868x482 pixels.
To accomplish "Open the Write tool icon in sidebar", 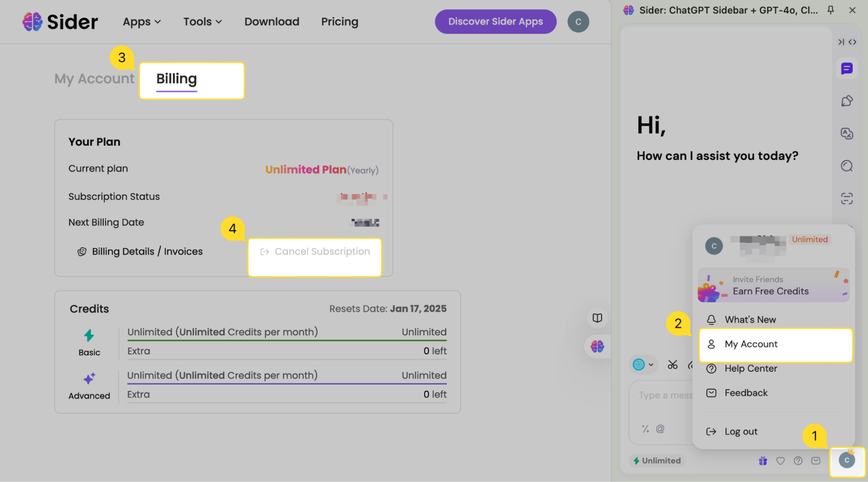I will click(x=846, y=101).
